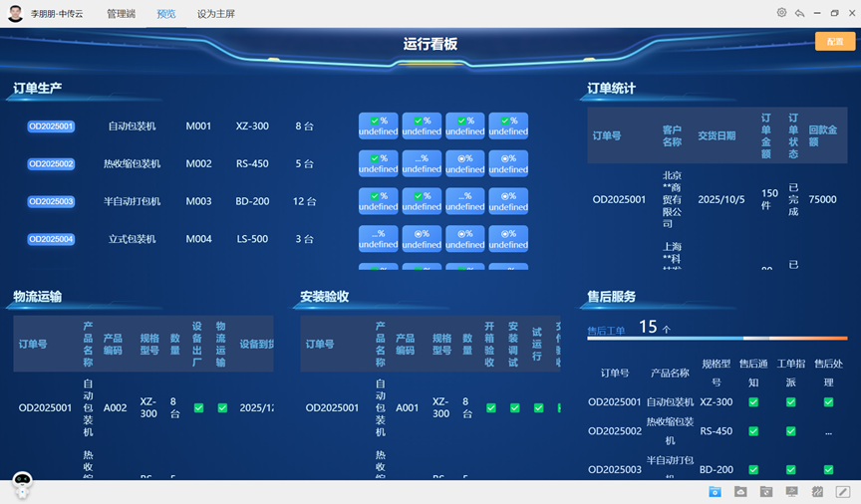Click the back arrow icon in title bar
Image resolution: width=861 pixels, height=504 pixels.
coord(799,13)
